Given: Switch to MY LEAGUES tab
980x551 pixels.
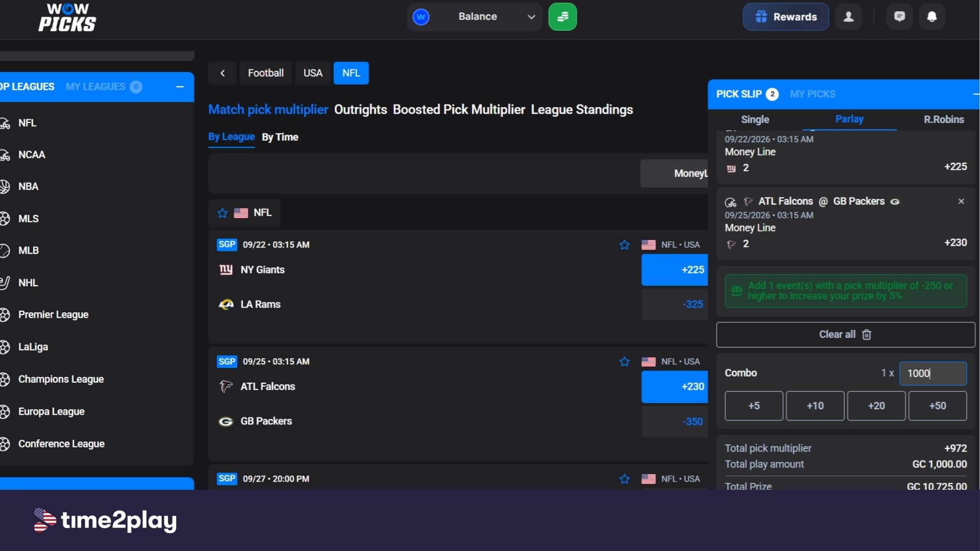Looking at the screenshot, I should coord(104,87).
